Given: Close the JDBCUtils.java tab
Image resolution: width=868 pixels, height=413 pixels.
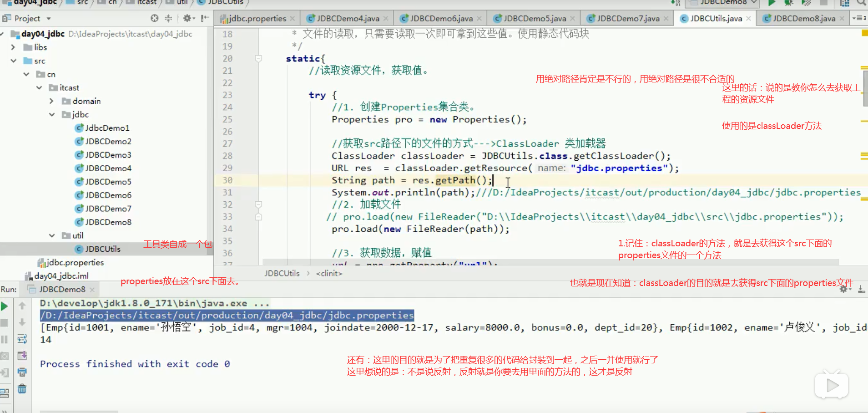Looking at the screenshot, I should point(748,19).
